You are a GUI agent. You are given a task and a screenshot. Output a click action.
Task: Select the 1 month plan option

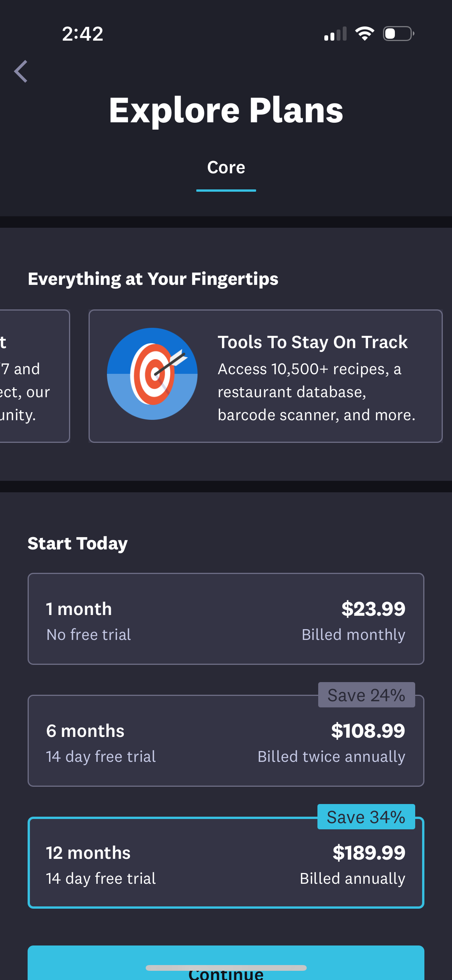click(x=226, y=618)
